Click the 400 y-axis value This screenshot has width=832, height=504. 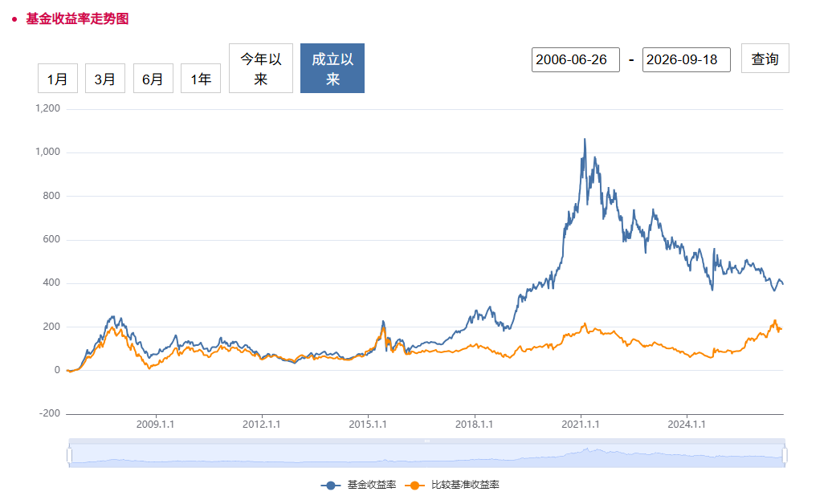coord(51,282)
